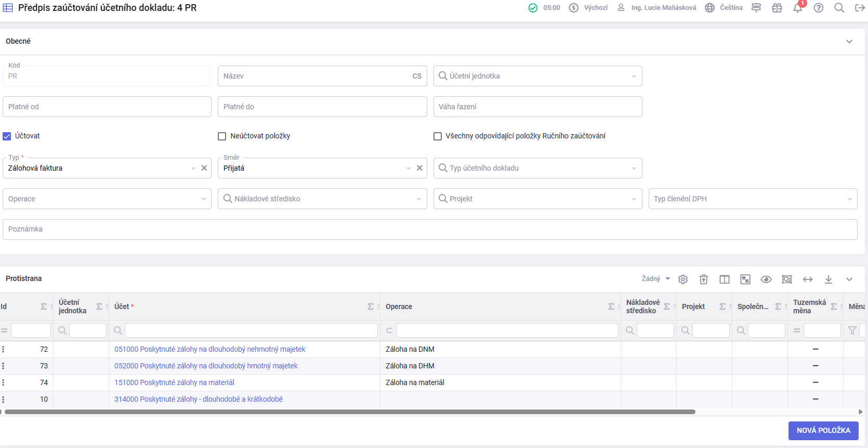Toggle the eye visibility icon in Protistrana

click(x=766, y=279)
